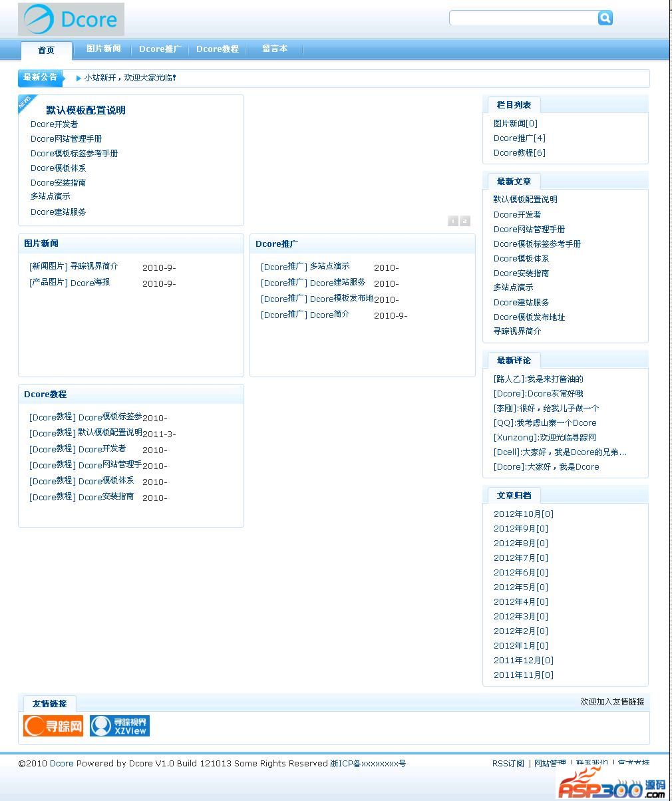Open [Dcore教程] Dcore安装指南 article
This screenshot has width=672, height=801.
tap(82, 497)
